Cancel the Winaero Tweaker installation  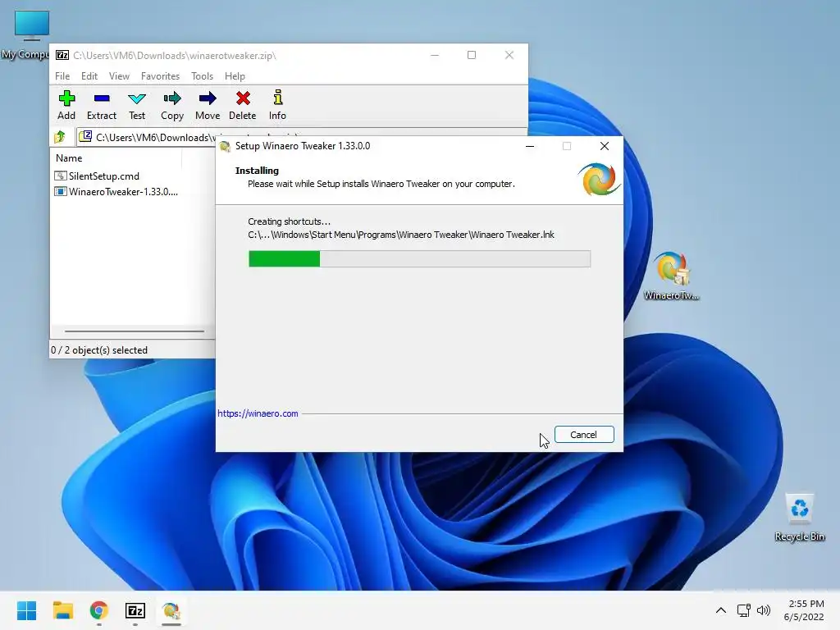tap(584, 435)
